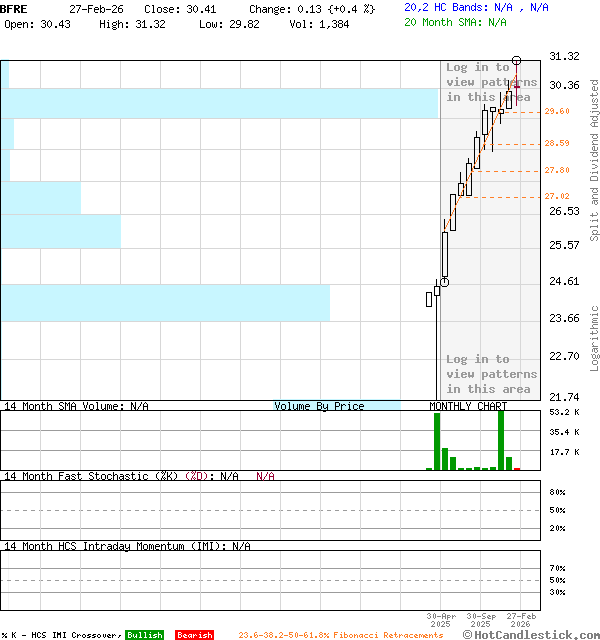600x640 pixels.
Task: Select the tallest green volume bar at left
Action: (437, 440)
